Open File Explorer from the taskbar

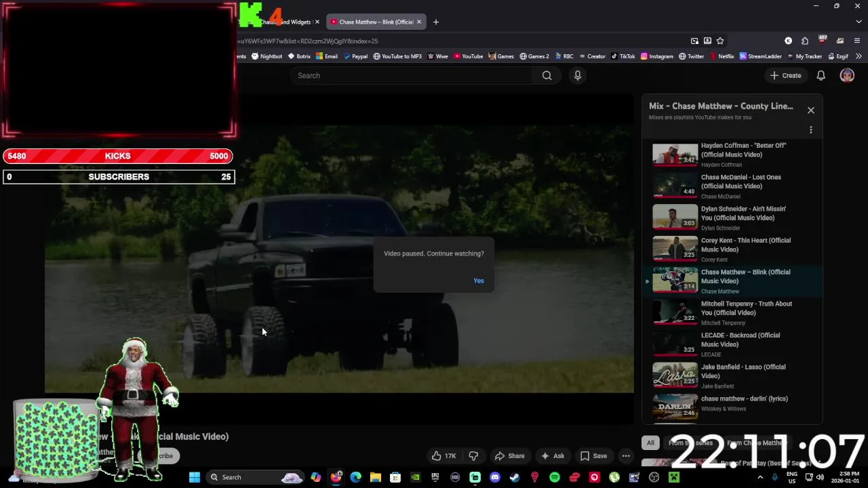click(376, 477)
